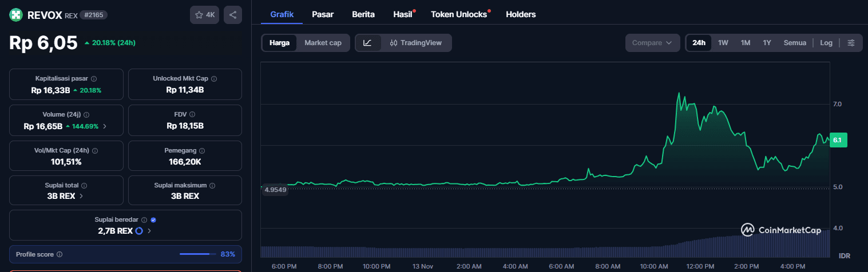Click the Rp 6,05 price value
This screenshot has width=868, height=272.
[43, 43]
